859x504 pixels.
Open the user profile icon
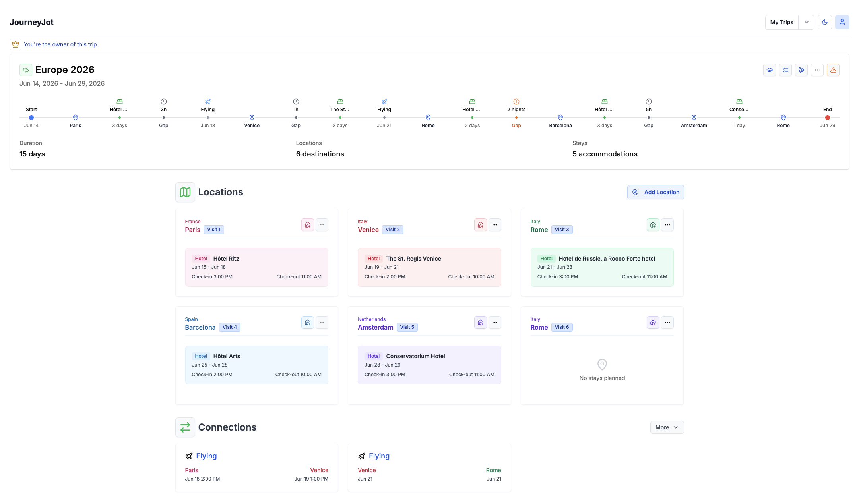(x=842, y=22)
